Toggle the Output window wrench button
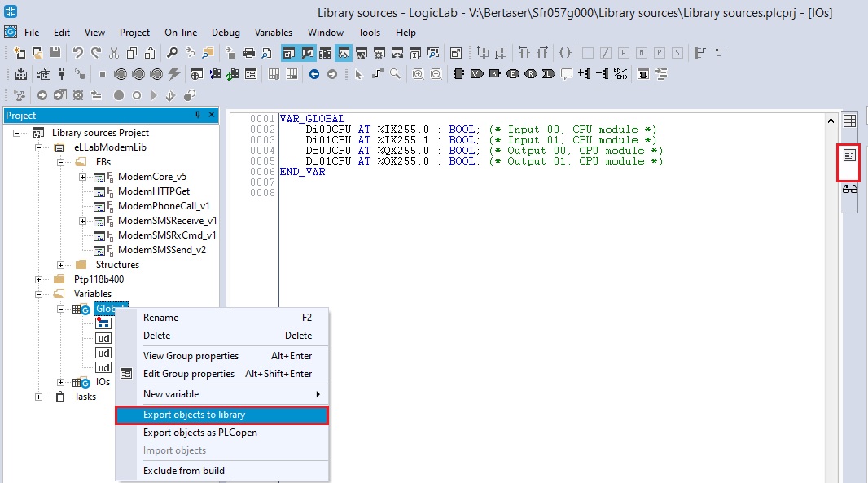868x483 pixels. point(307,53)
